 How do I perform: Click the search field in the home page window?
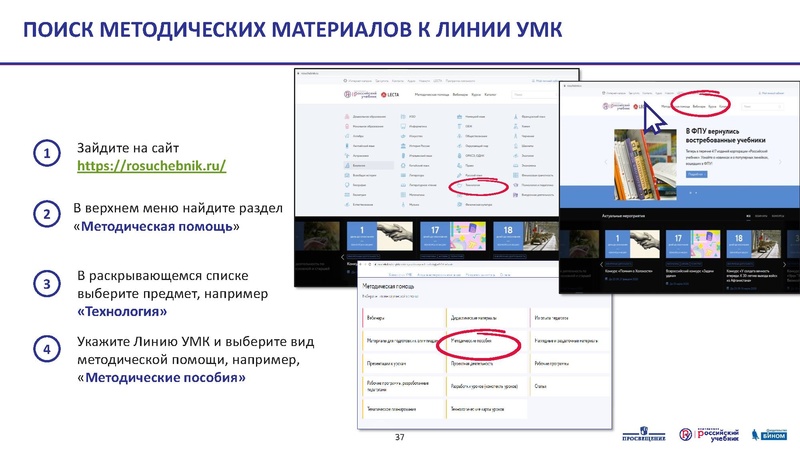coord(763,107)
